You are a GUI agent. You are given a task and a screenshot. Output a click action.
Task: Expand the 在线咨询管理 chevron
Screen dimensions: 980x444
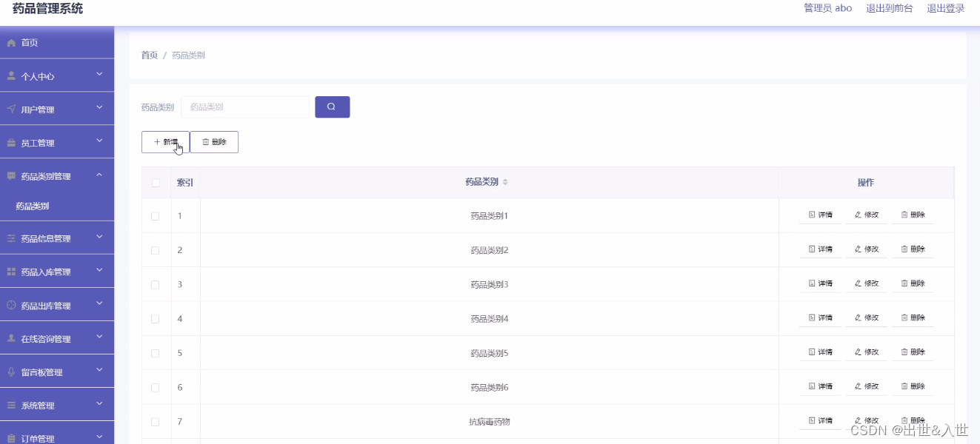[99, 337]
